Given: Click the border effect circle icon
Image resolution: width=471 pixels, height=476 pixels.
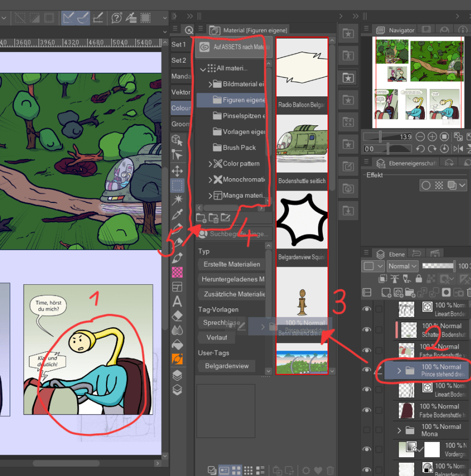Looking at the screenshot, I should (426, 185).
